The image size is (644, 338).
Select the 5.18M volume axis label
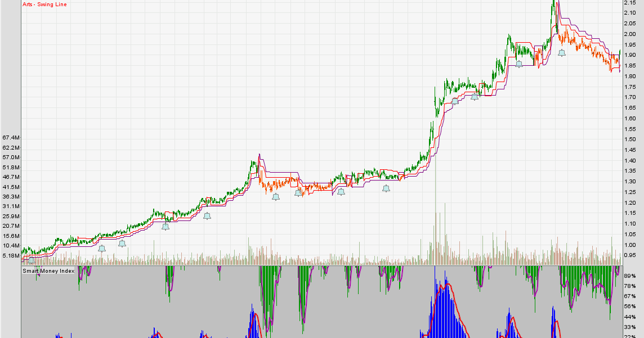click(10, 255)
